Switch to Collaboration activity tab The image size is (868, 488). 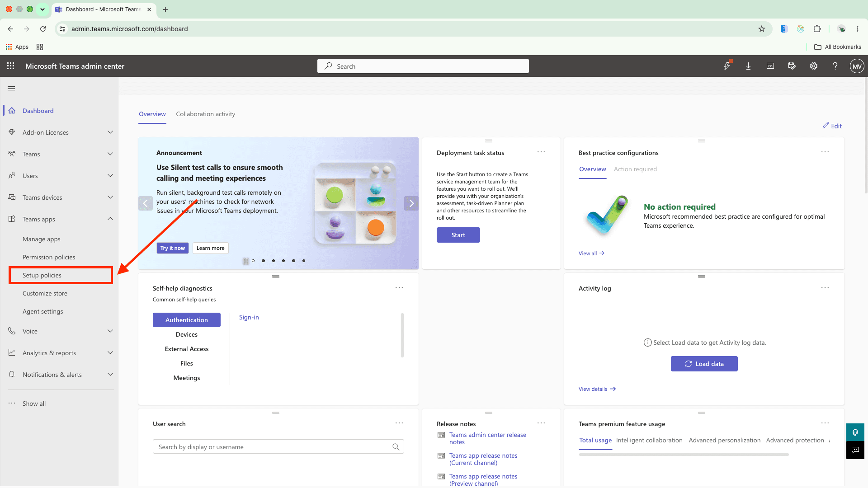(x=206, y=114)
